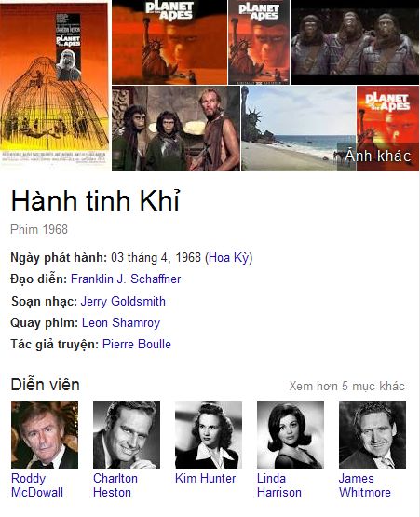Image resolution: width=420 pixels, height=517 pixels.
Task: Click Linda Harrison's portrait
Action: (x=291, y=435)
